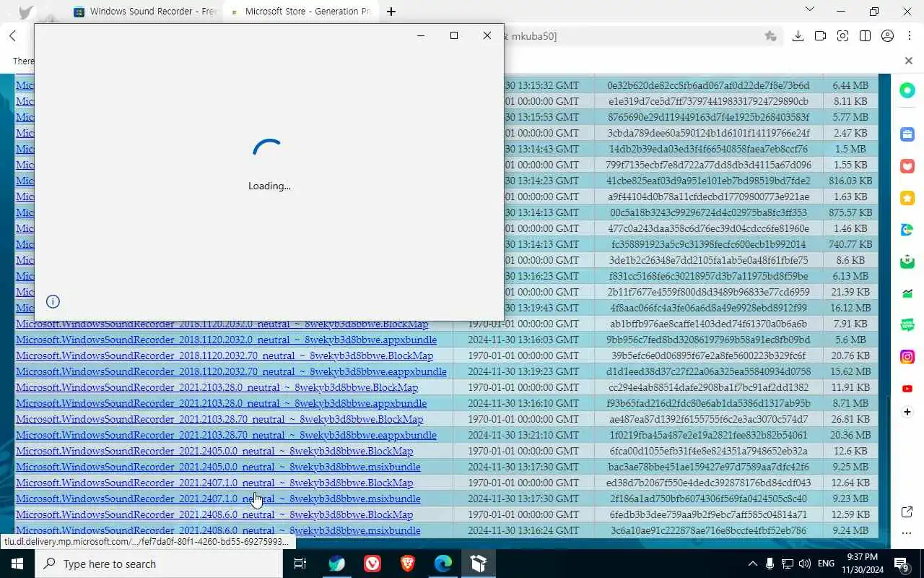The height and width of the screenshot is (578, 924).
Task: Download the 2021.2405.0.0 msixbundle link
Action: (x=218, y=467)
